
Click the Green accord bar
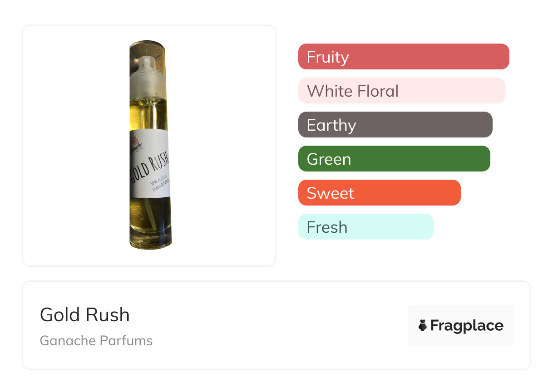click(x=394, y=159)
